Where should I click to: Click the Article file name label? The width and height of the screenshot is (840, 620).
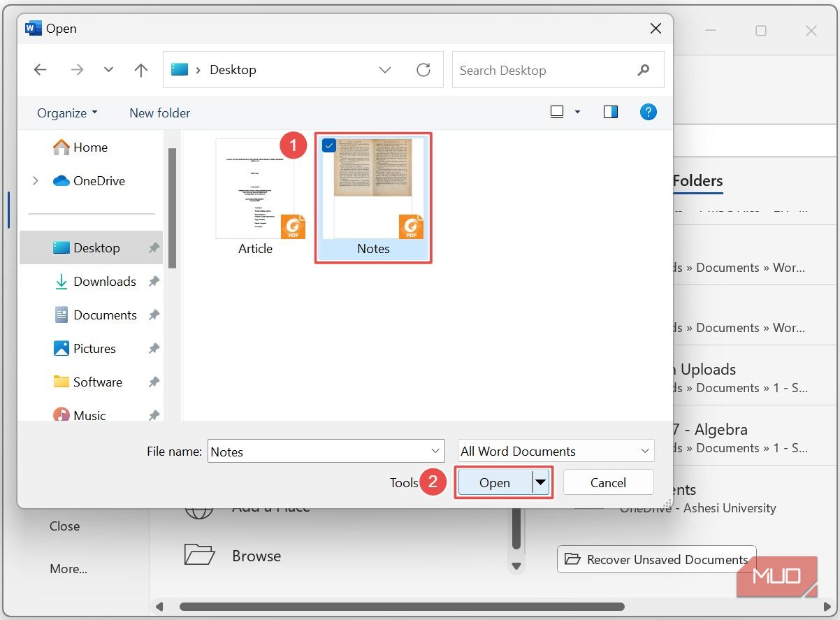pyautogui.click(x=255, y=248)
